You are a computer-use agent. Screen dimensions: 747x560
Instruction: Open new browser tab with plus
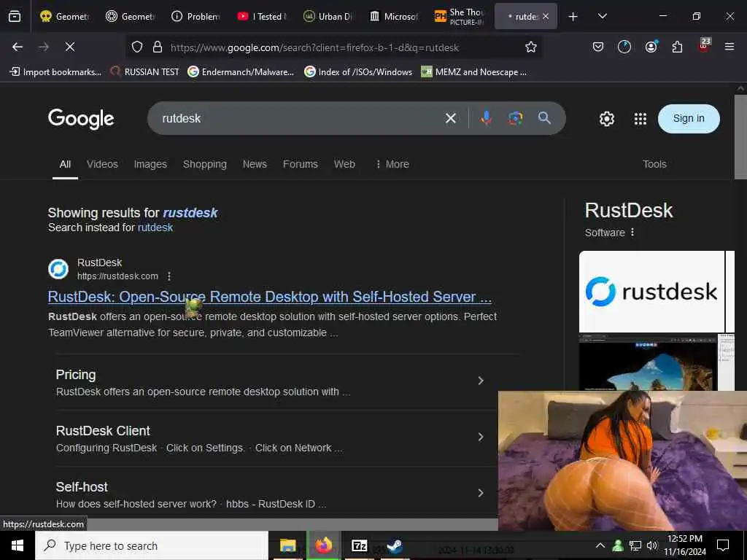(x=573, y=17)
